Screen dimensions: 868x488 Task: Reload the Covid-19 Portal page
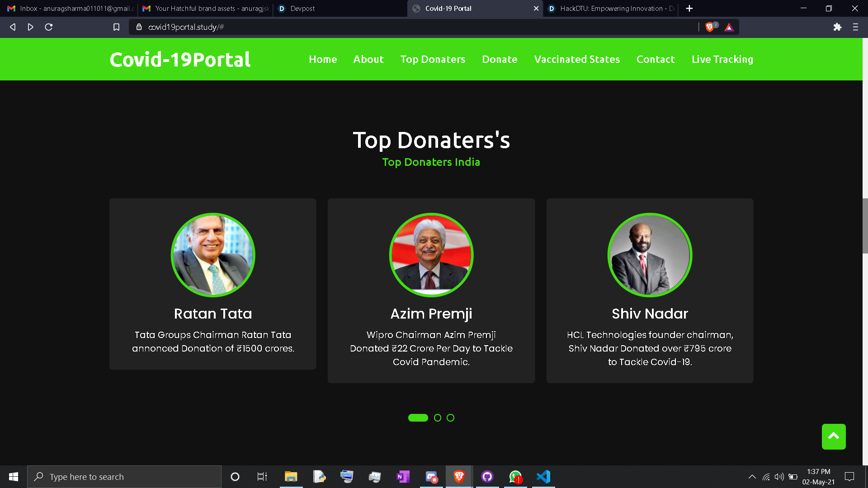(x=49, y=27)
